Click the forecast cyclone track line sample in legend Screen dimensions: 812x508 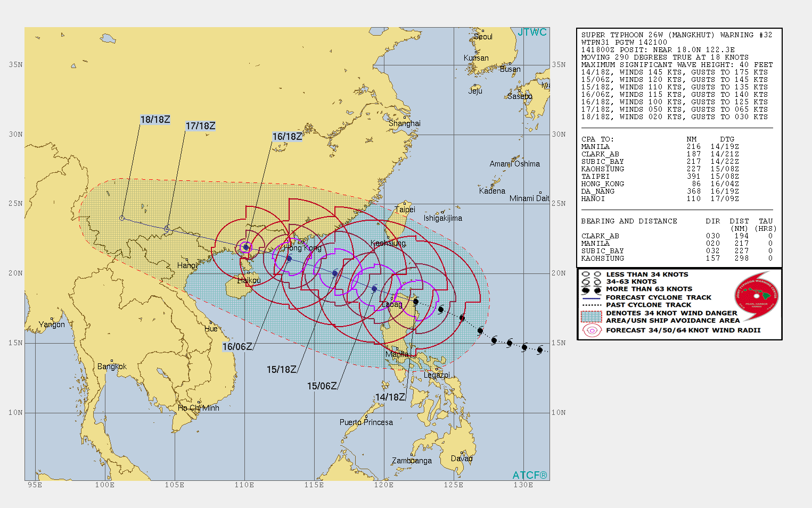(x=592, y=298)
